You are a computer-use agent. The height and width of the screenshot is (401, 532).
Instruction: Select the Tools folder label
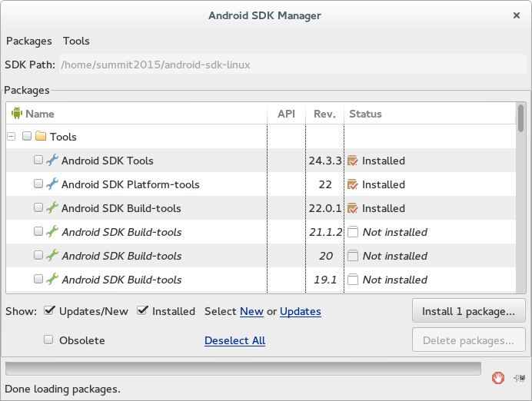tap(63, 137)
